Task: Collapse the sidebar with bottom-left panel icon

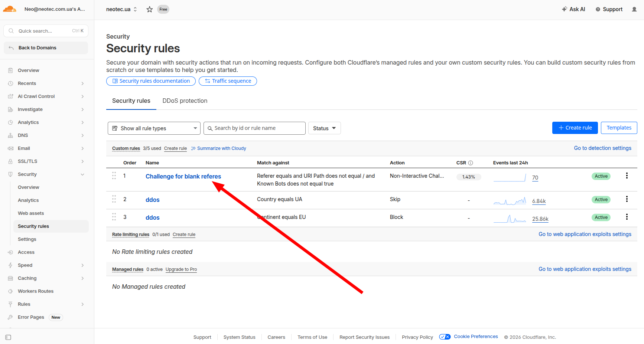Action: tap(8, 337)
